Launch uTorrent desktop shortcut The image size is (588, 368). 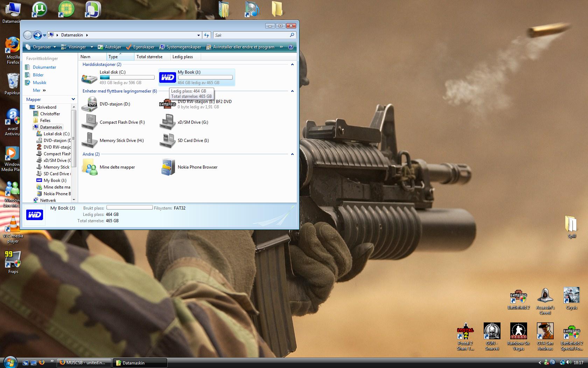(x=40, y=9)
